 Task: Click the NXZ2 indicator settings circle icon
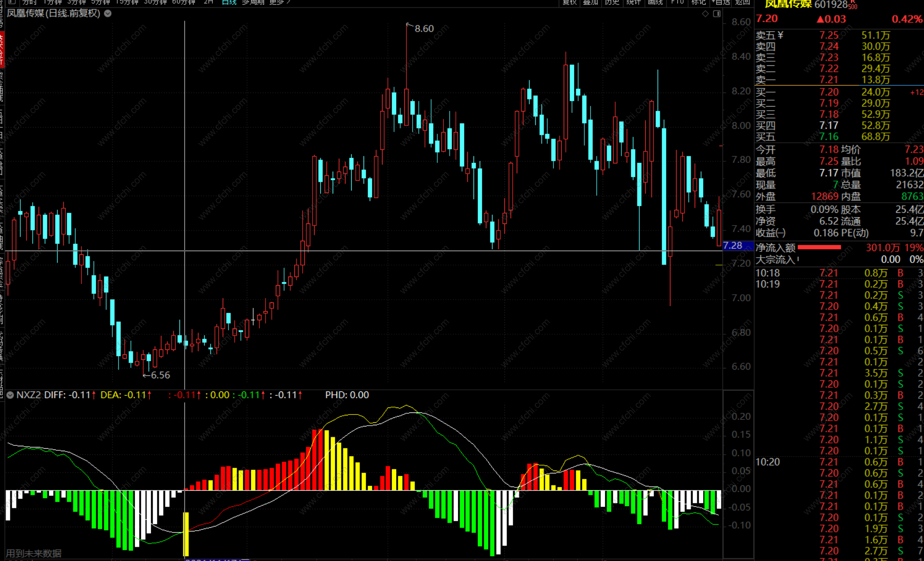coord(10,395)
